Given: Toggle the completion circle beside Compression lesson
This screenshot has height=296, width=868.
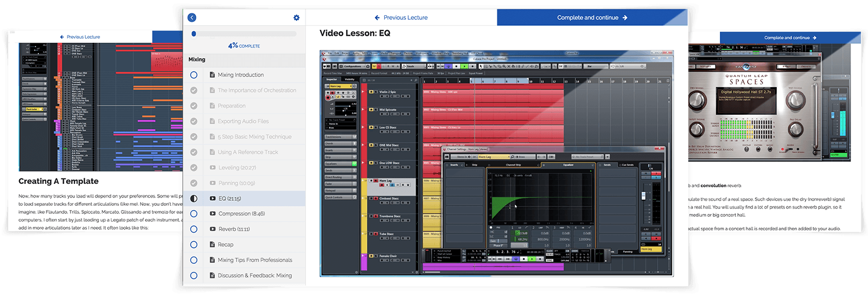Looking at the screenshot, I should (193, 214).
